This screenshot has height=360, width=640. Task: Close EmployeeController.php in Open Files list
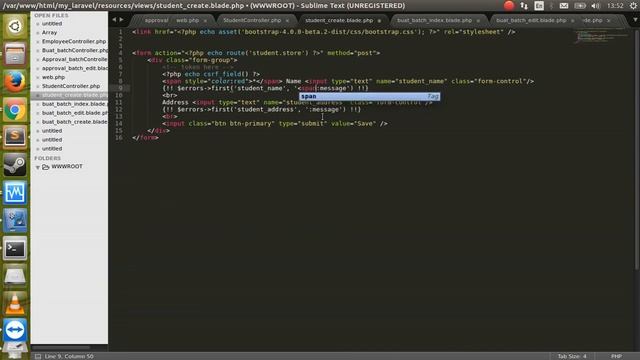coord(38,42)
